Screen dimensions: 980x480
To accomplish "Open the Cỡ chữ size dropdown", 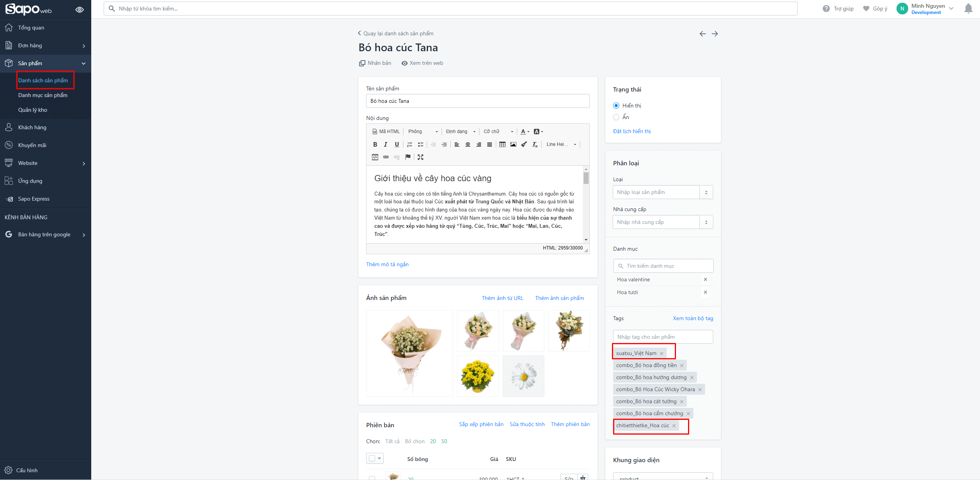I will pos(499,132).
